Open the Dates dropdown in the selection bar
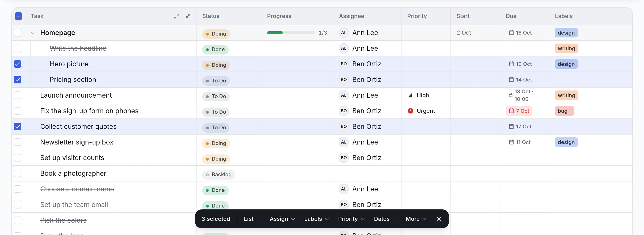The image size is (644, 235). click(385, 219)
